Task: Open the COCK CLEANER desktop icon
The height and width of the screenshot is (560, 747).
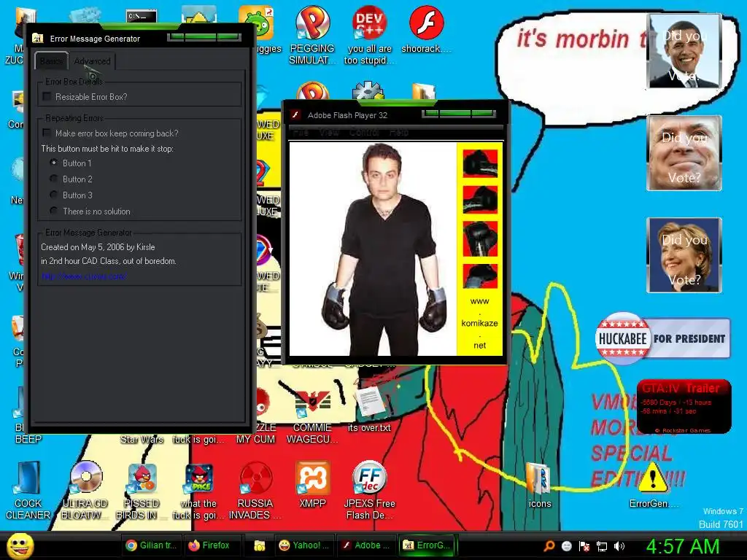Action: 28,491
